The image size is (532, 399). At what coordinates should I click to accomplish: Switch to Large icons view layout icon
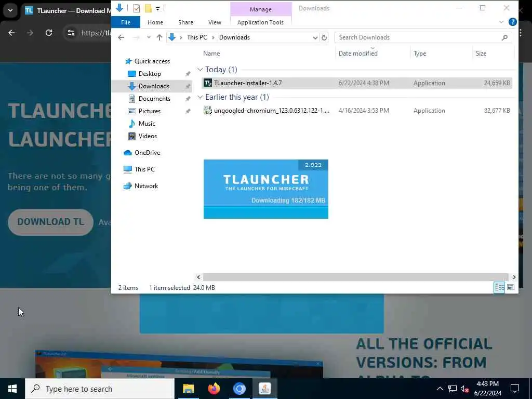coord(511,288)
